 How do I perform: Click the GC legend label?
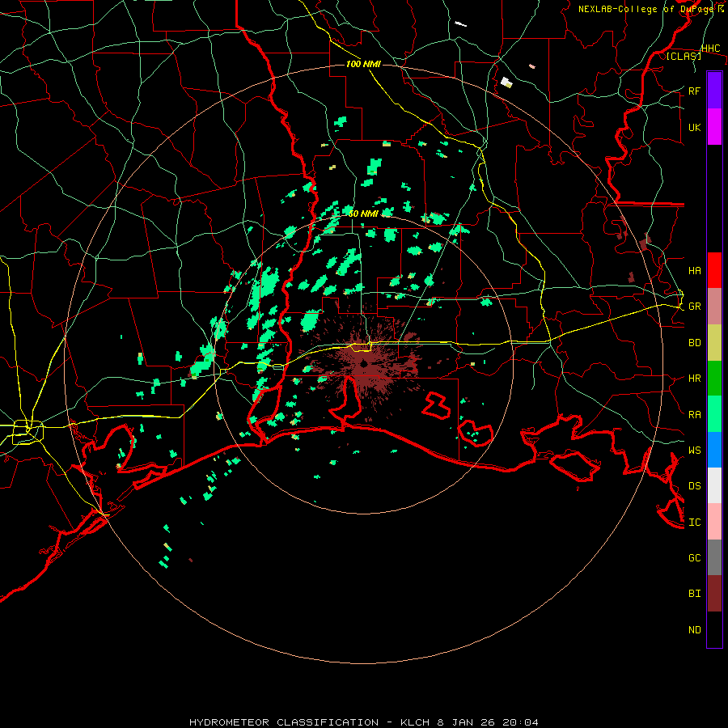point(694,558)
